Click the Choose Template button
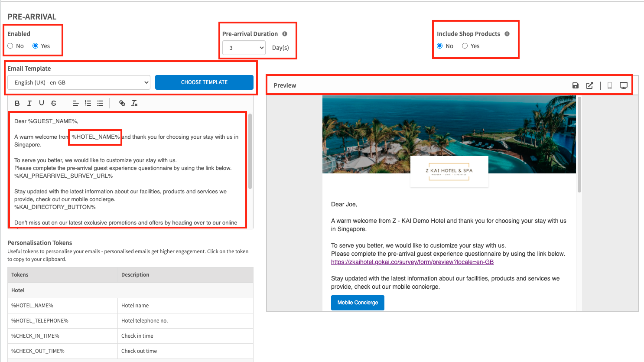The image size is (644, 362). [x=204, y=82]
